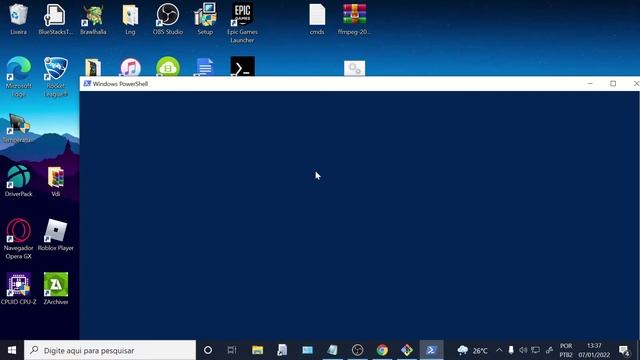
Task: Open OBS Studio desktop shortcut
Action: pyautogui.click(x=168, y=18)
